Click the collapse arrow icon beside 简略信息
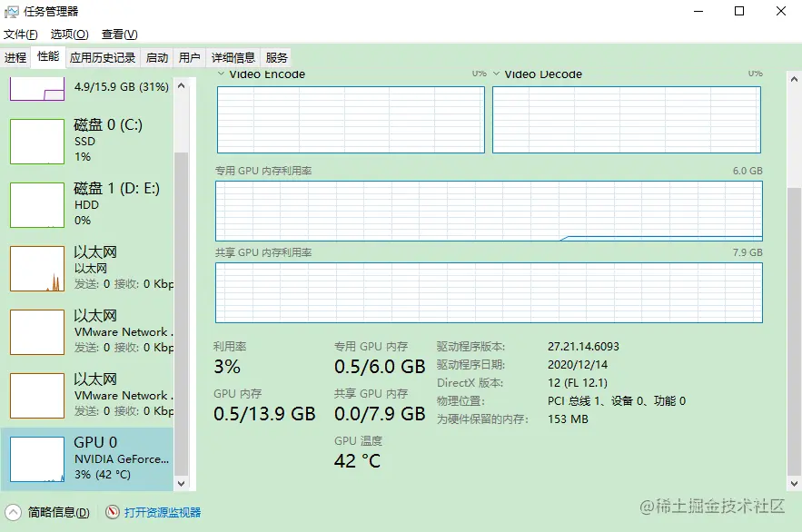802x532 pixels. pos(13,511)
